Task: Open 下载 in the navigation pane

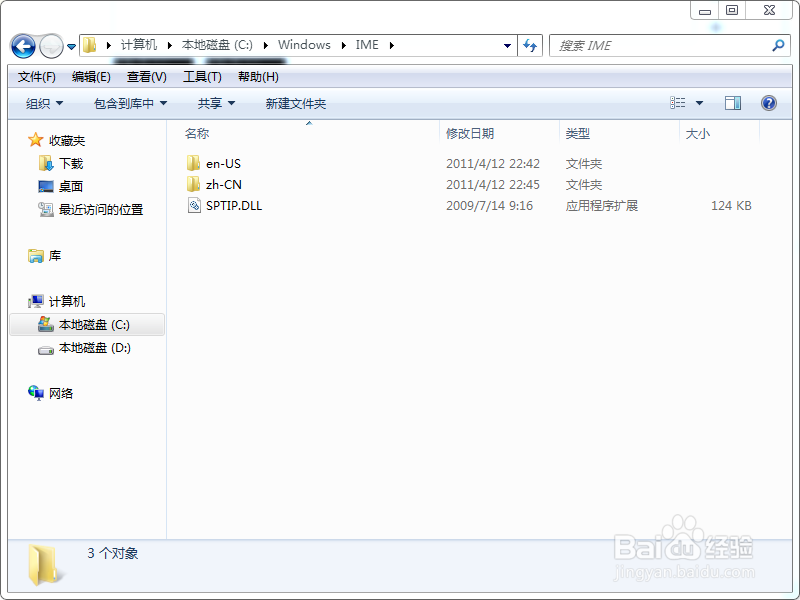Action: (x=71, y=163)
